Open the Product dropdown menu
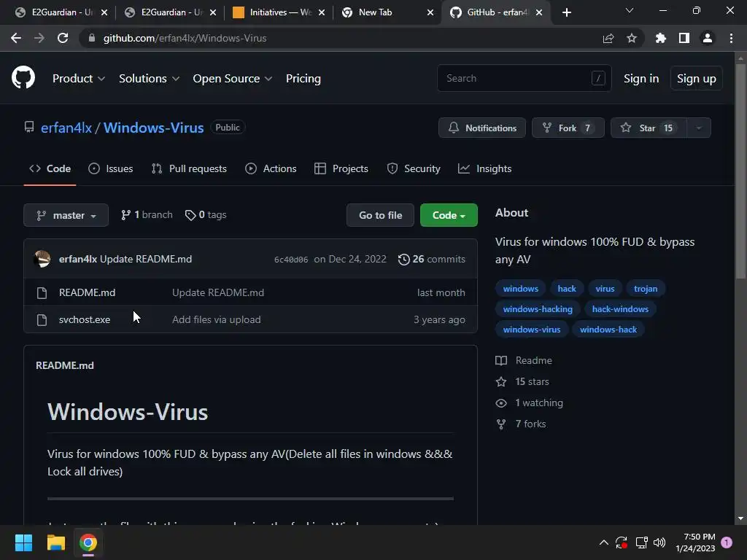The width and height of the screenshot is (747, 560). point(79,79)
